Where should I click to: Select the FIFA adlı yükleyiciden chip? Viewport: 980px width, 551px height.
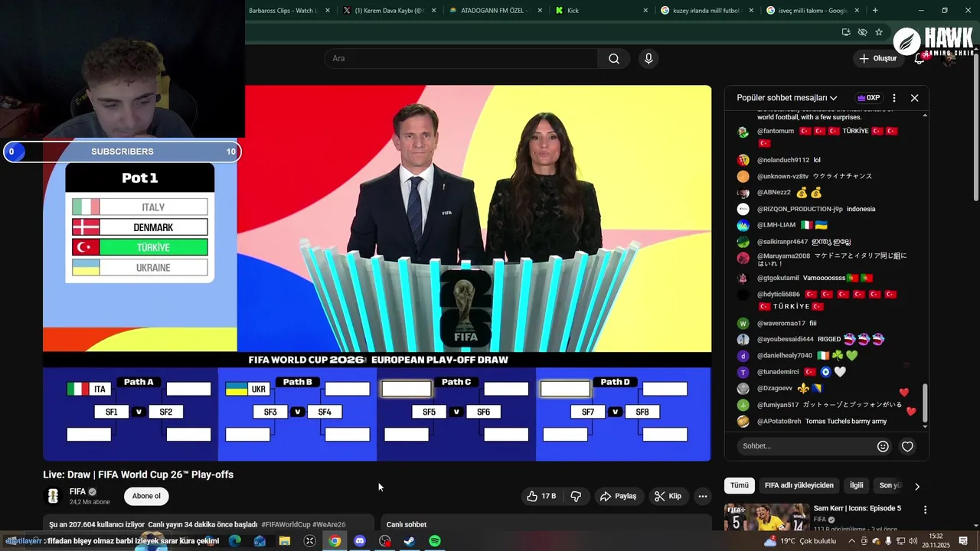[799, 485]
